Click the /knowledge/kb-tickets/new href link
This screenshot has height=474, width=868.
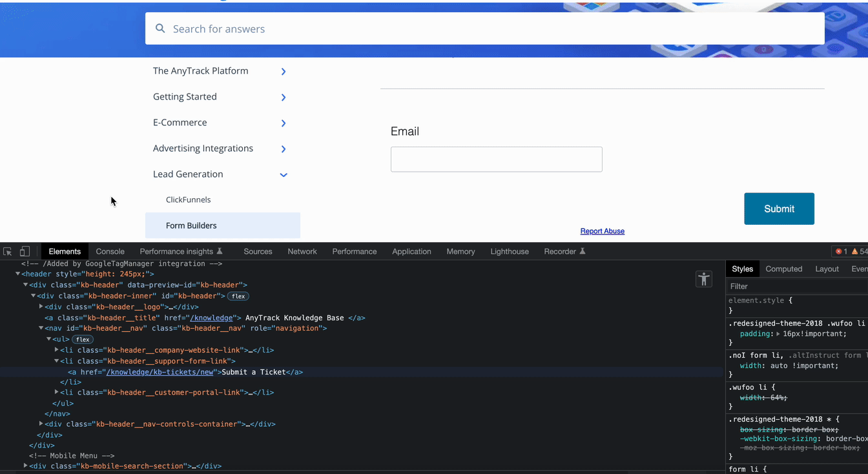[160, 372]
